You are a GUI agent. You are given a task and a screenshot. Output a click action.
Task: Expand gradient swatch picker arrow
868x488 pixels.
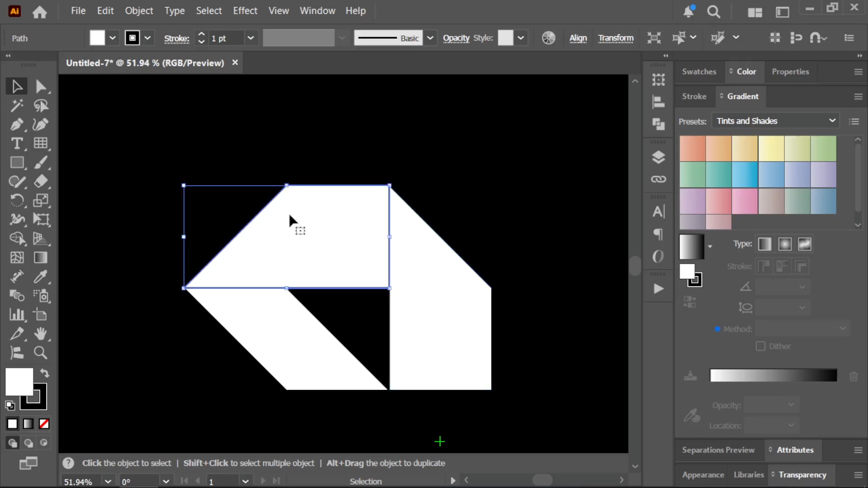click(x=710, y=247)
